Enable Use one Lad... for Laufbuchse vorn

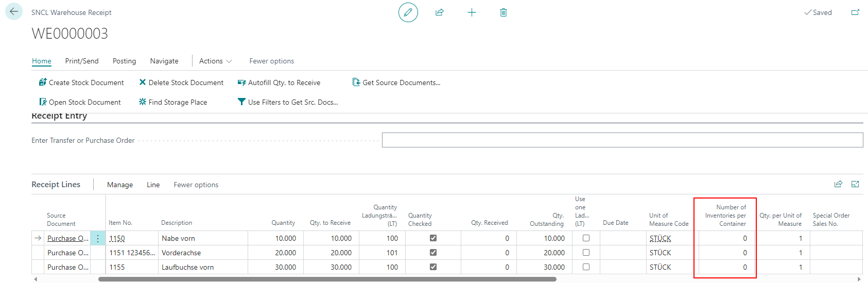click(x=586, y=267)
